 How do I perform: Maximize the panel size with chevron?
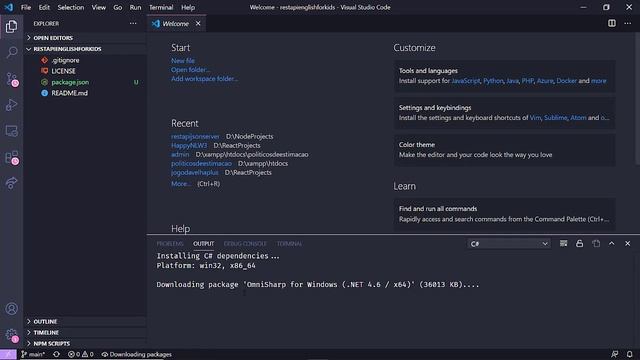pyautogui.click(x=611, y=244)
